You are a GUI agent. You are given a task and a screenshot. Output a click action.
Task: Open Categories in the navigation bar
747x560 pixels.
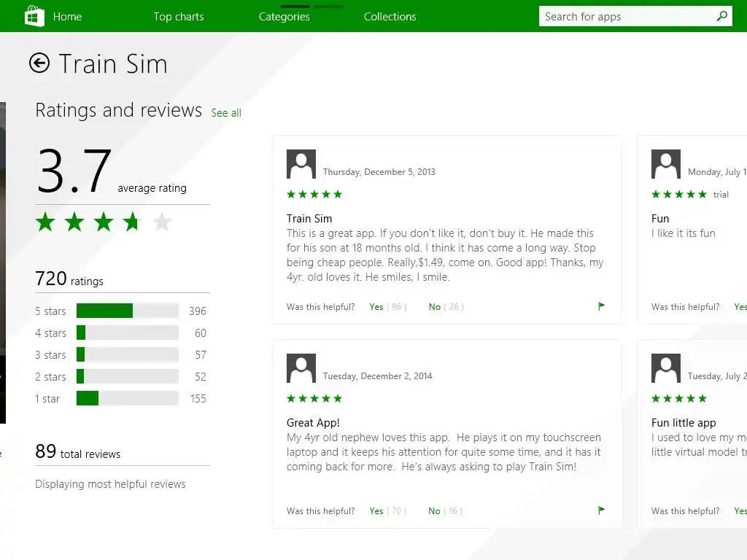(285, 17)
